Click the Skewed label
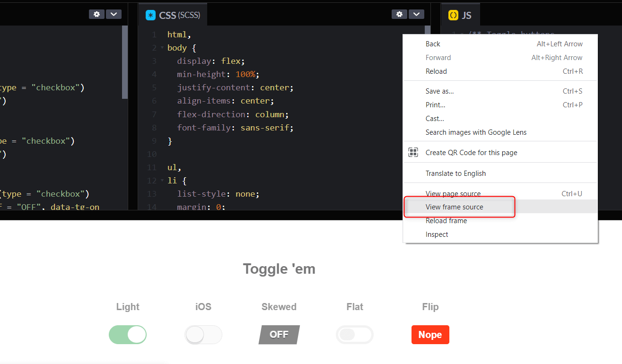Image resolution: width=622 pixels, height=364 pixels. (279, 307)
